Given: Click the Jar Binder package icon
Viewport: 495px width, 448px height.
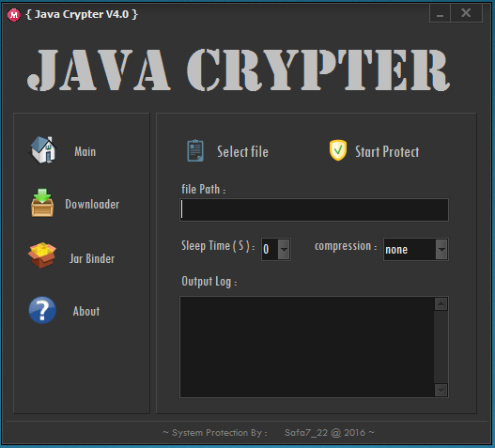Looking at the screenshot, I should pos(42,255).
